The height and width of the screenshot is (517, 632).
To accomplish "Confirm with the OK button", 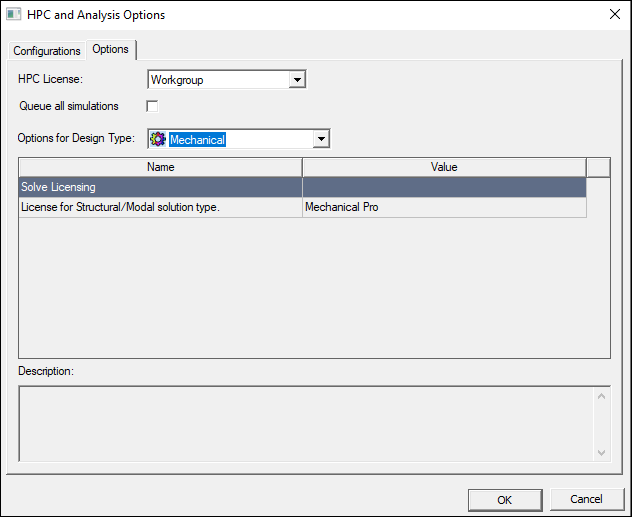I will click(x=505, y=500).
